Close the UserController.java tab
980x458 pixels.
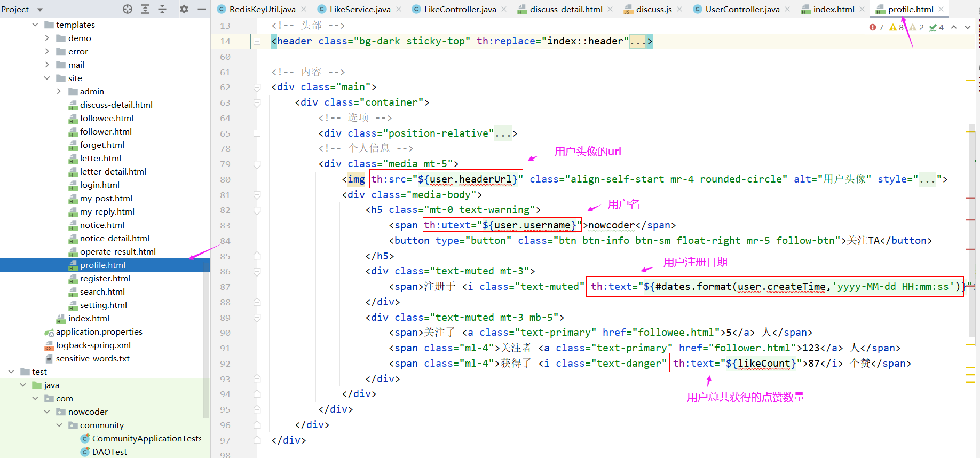point(787,9)
